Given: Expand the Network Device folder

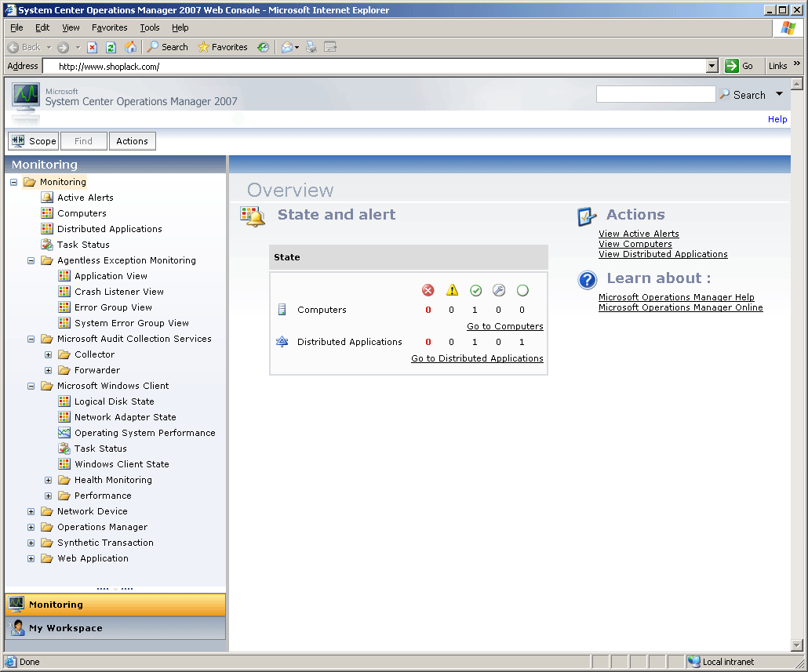Looking at the screenshot, I should pyautogui.click(x=31, y=511).
